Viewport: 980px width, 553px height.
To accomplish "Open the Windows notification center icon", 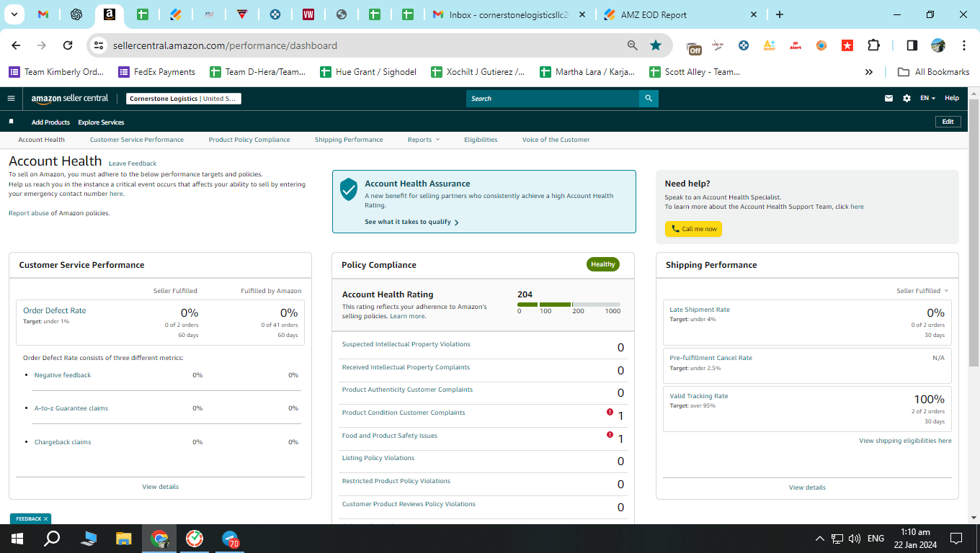I will tap(956, 539).
